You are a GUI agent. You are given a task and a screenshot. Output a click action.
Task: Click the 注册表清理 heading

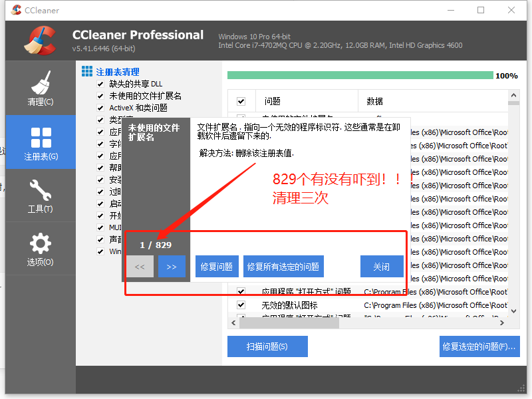click(x=118, y=72)
